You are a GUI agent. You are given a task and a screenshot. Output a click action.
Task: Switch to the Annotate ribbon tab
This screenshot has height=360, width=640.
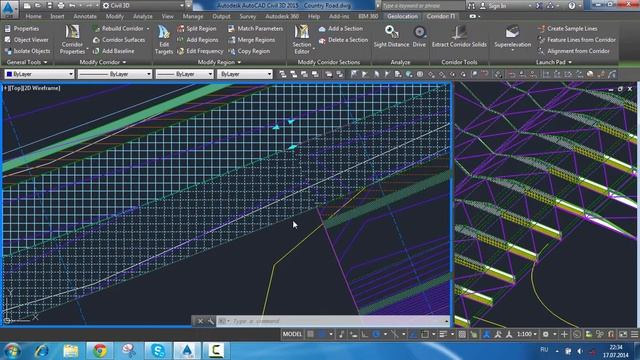(x=85, y=16)
